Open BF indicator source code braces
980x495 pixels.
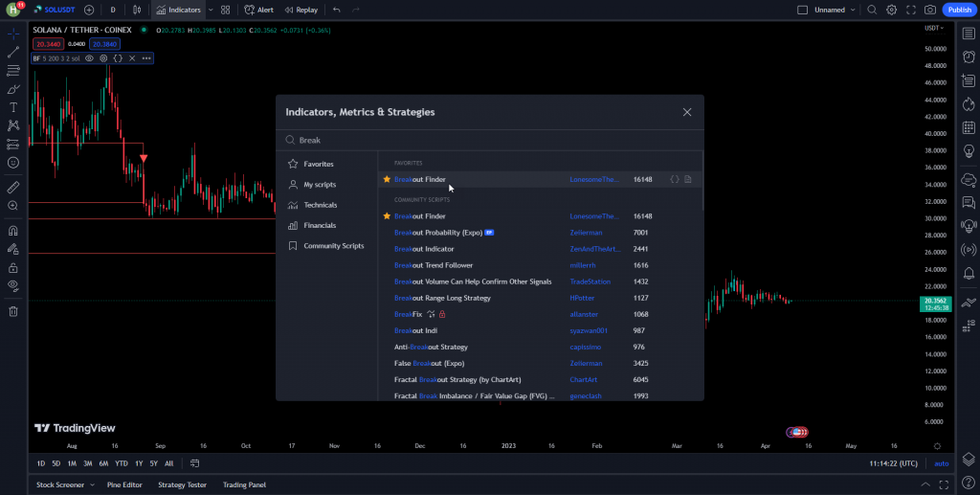tap(118, 58)
